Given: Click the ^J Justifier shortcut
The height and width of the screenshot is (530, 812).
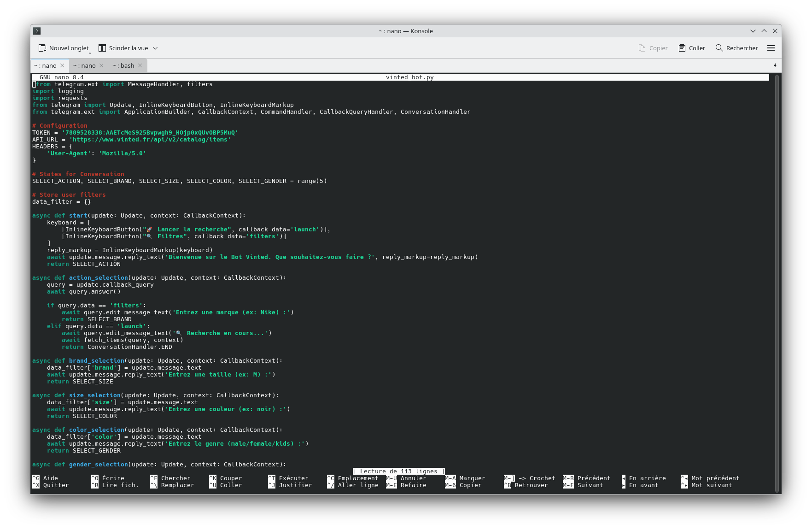Looking at the screenshot, I should [x=290, y=485].
